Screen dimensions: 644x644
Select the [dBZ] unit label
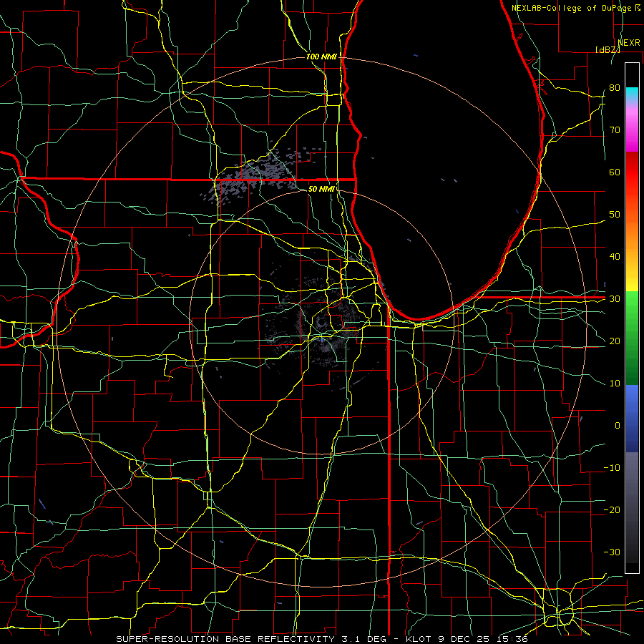608,49
